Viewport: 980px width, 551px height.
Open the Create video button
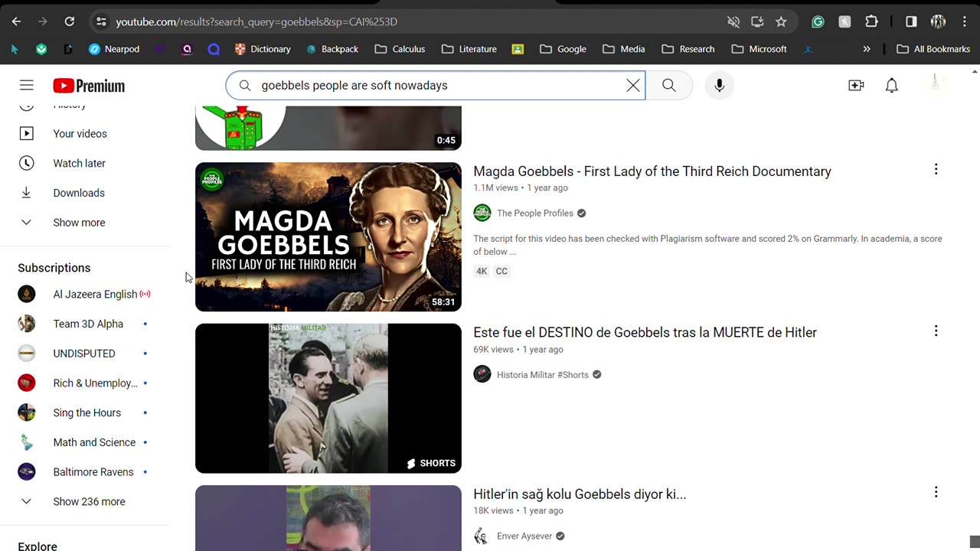click(x=856, y=86)
